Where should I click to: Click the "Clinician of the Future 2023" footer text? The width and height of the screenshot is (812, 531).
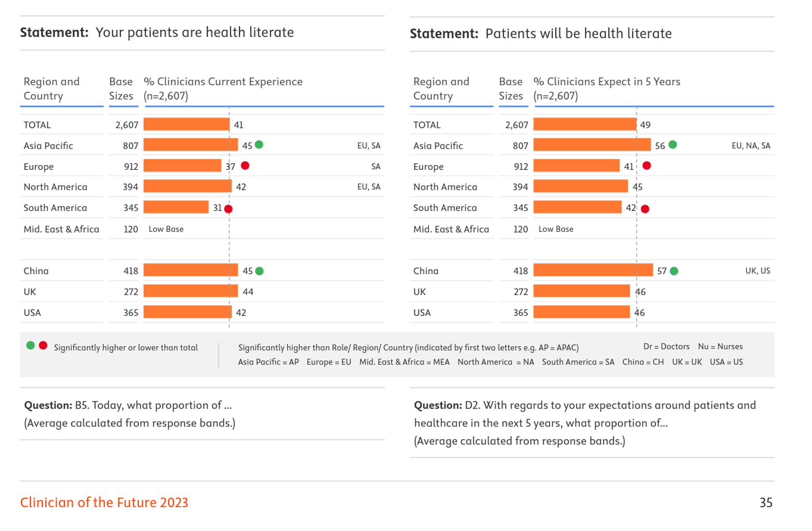(x=104, y=502)
